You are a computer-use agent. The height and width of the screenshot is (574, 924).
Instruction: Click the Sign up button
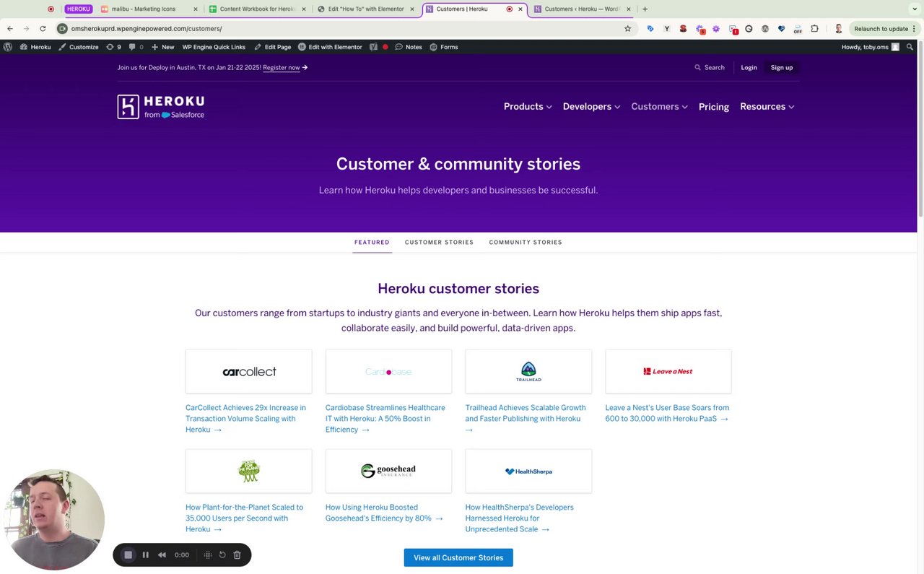781,68
